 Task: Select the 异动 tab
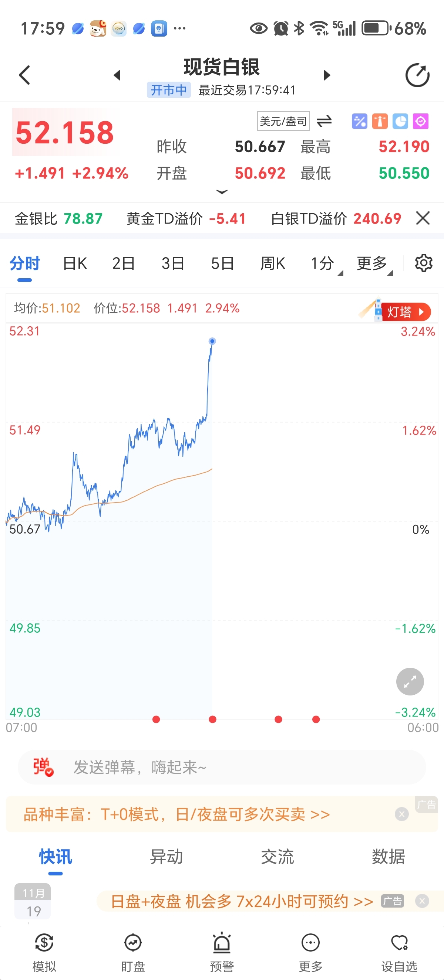pyautogui.click(x=166, y=857)
